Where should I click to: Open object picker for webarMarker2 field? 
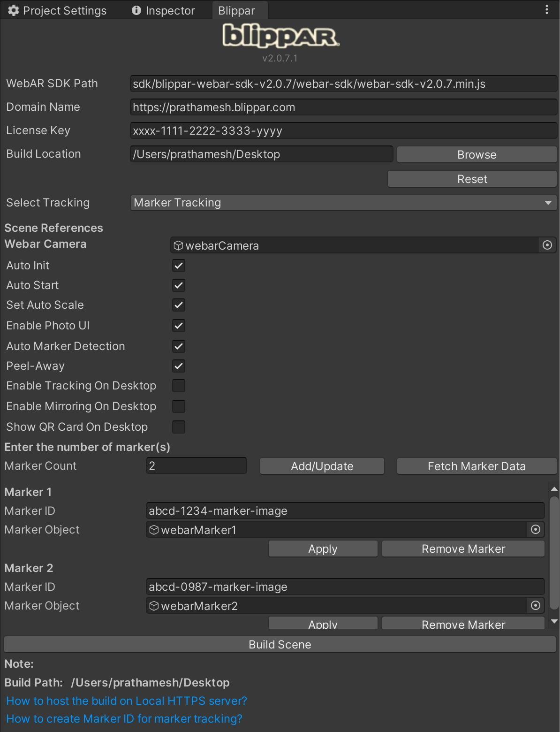(535, 606)
